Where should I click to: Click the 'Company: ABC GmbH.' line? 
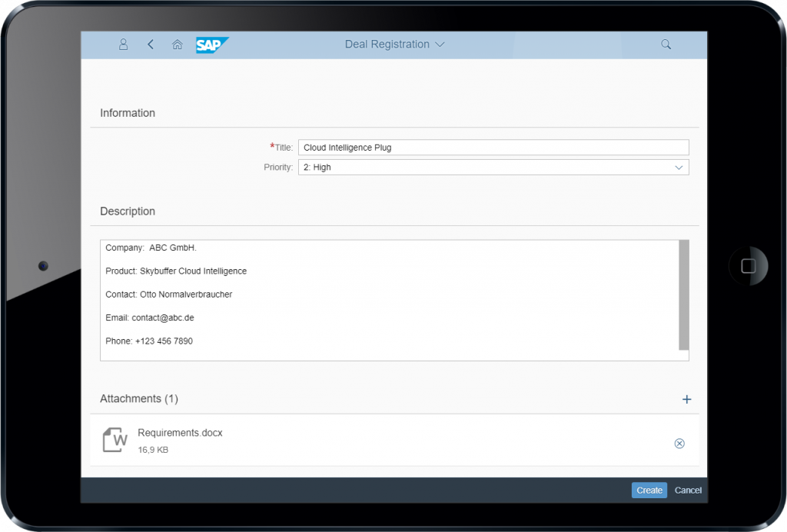pos(151,248)
